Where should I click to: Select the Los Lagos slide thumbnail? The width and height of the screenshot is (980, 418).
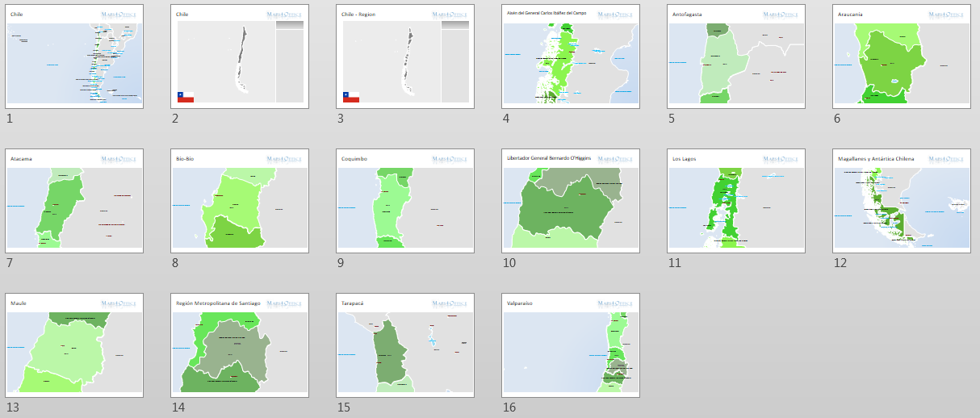click(736, 201)
